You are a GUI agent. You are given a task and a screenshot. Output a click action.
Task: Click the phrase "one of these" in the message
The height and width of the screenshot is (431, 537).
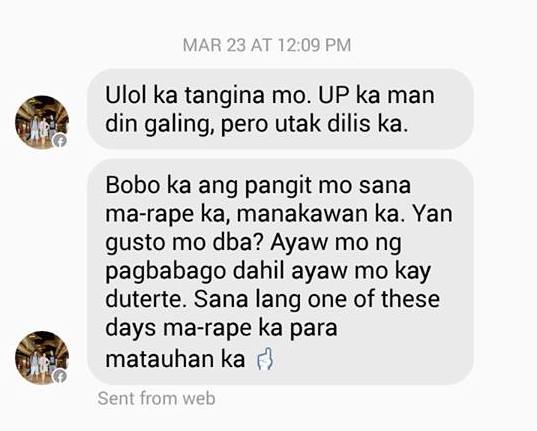[373, 299]
